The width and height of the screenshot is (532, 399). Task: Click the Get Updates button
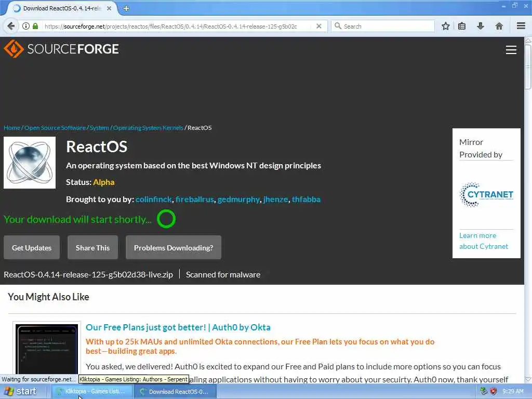tap(32, 248)
